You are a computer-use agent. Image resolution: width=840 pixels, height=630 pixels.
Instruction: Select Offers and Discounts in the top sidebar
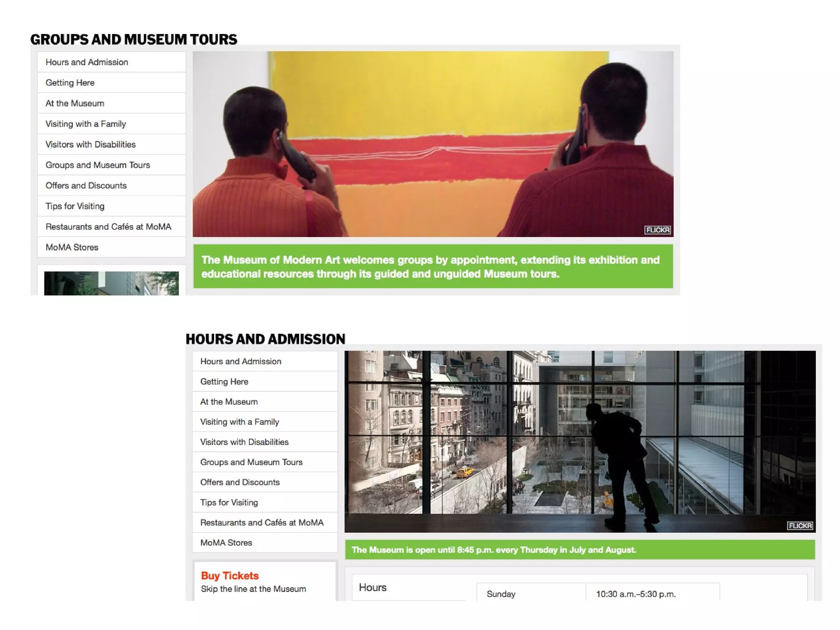tap(86, 185)
